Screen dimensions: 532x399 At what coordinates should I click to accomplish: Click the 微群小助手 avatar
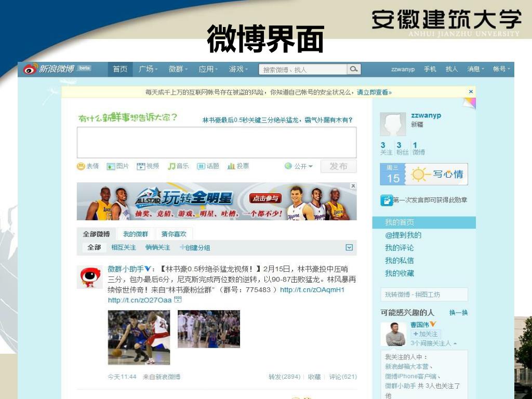[89, 277]
